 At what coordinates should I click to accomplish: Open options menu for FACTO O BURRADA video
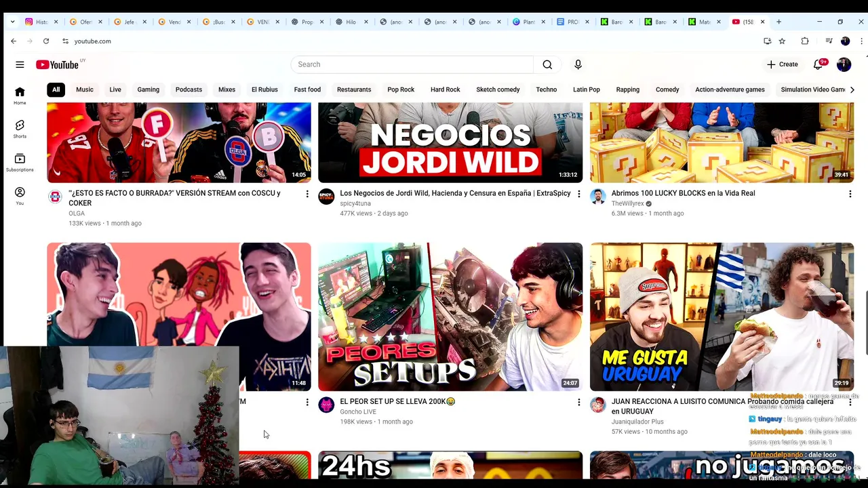click(x=307, y=195)
